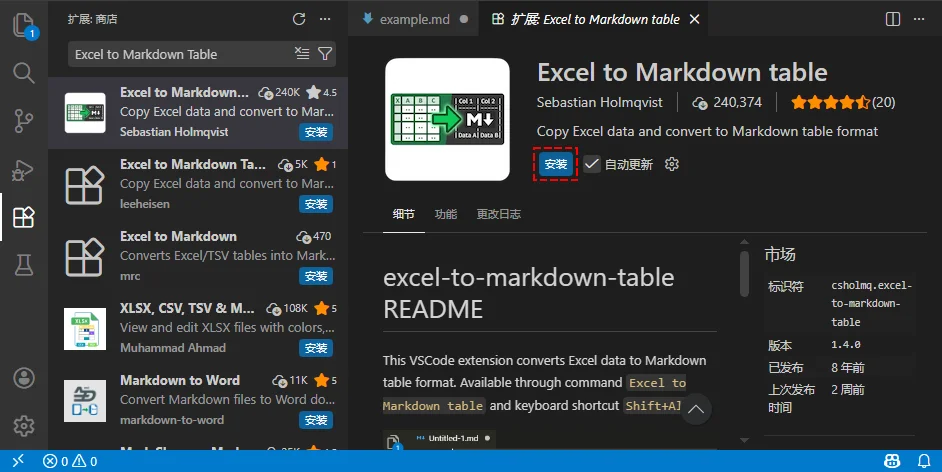Click the large Install button on detail page

pyautogui.click(x=556, y=164)
